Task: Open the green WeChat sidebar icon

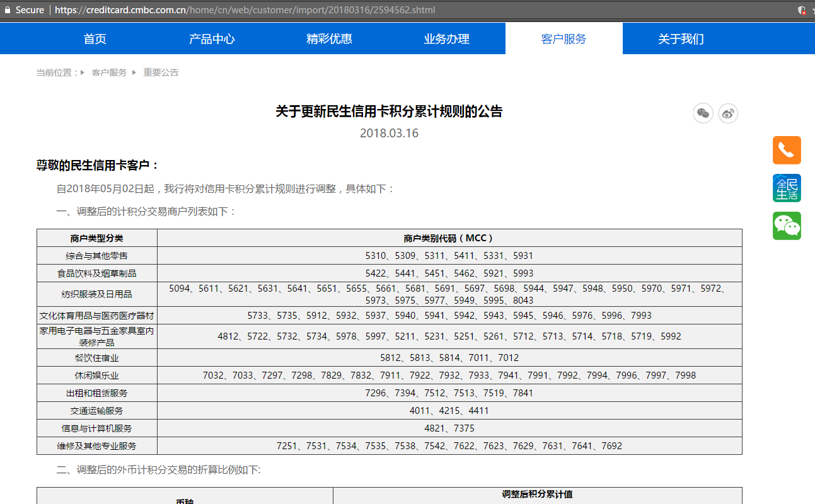Action: pyautogui.click(x=787, y=226)
